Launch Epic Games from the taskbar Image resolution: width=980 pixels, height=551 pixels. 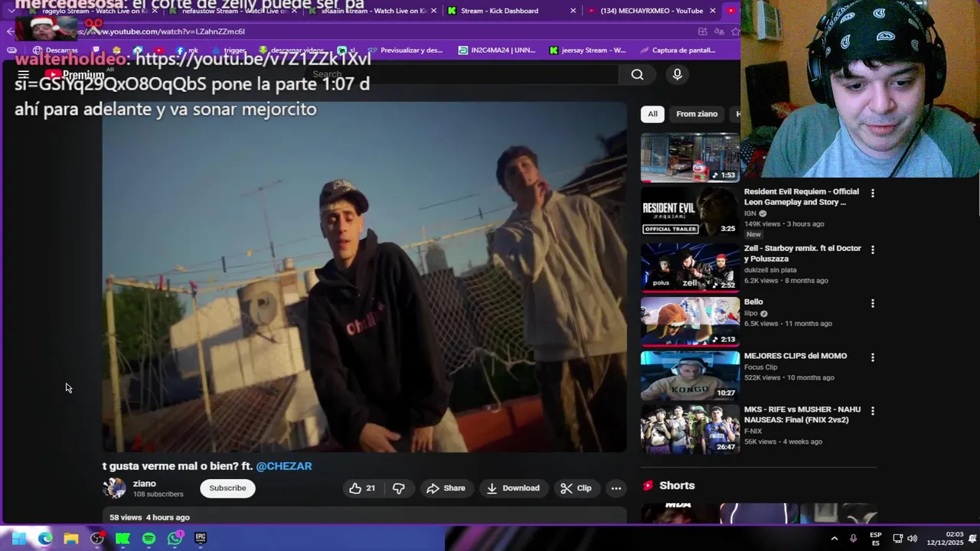click(201, 539)
